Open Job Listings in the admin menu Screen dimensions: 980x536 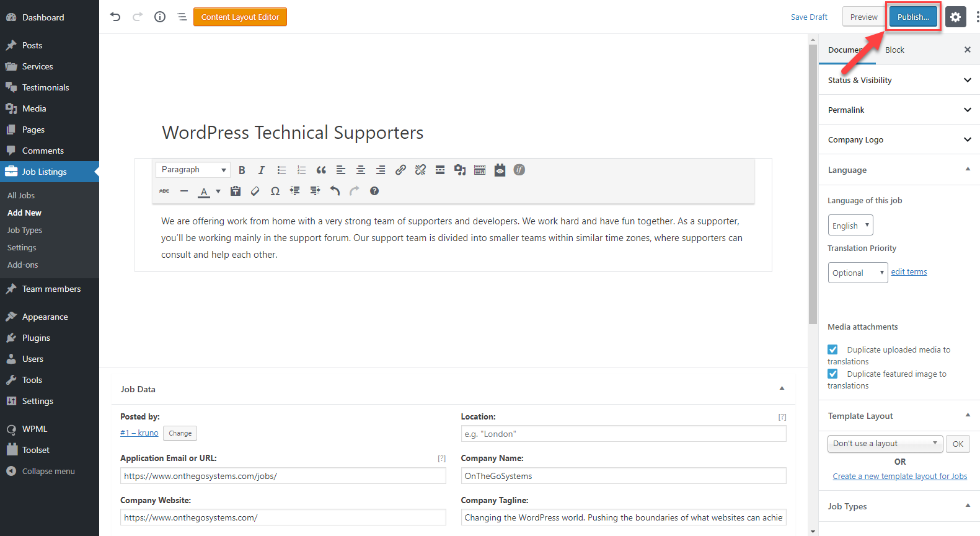tap(50, 172)
